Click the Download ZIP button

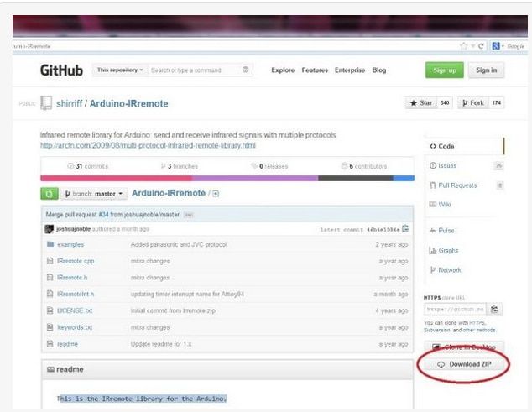465,364
